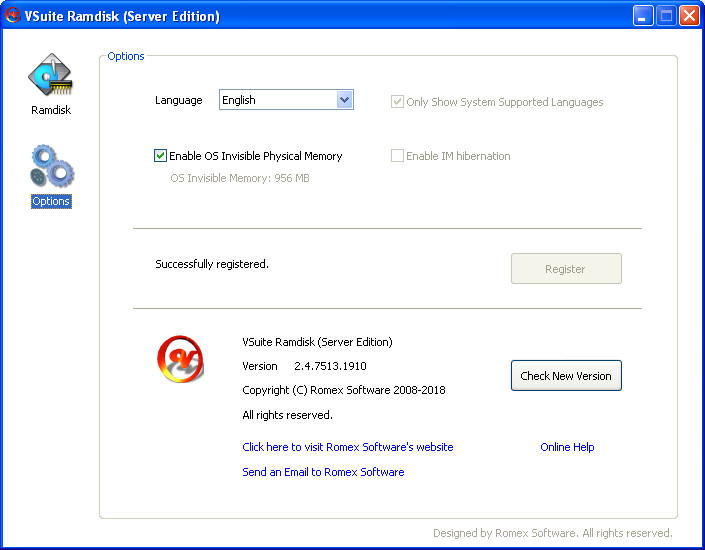Open the Ramdisk section icon
The height and width of the screenshot is (550, 705).
[x=51, y=74]
